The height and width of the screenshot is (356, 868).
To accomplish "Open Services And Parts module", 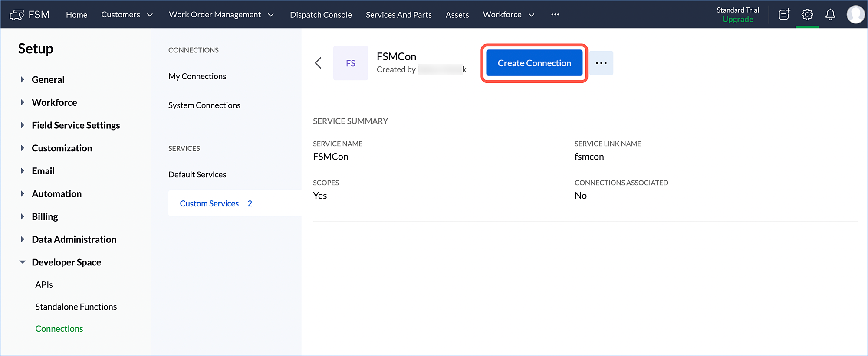I will click(398, 15).
